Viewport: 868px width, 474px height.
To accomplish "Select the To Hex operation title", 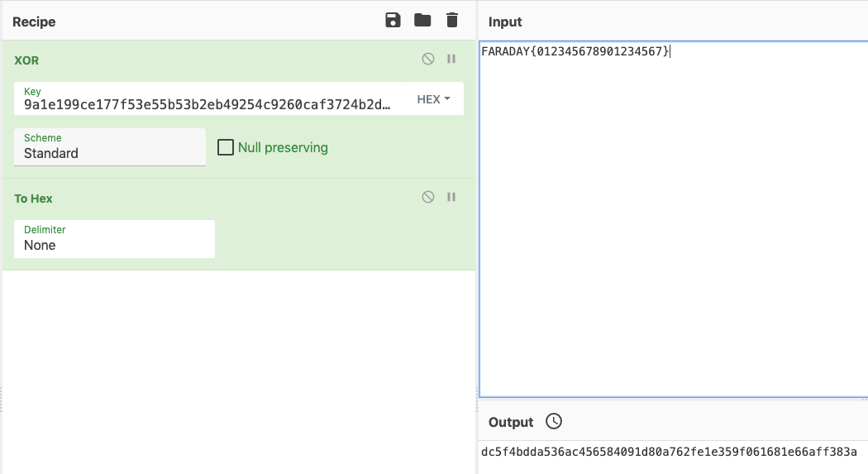I will (33, 199).
